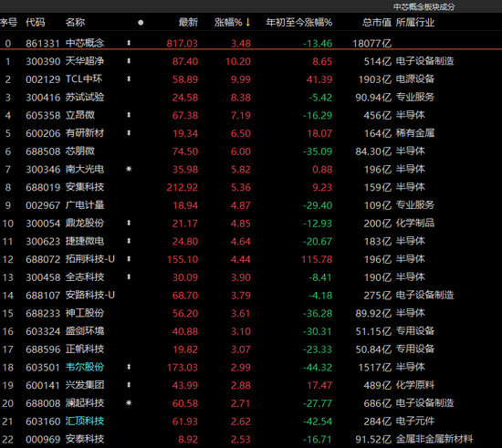Click the 序号 column header
Viewport: 502px width, 448px height.
coord(8,22)
